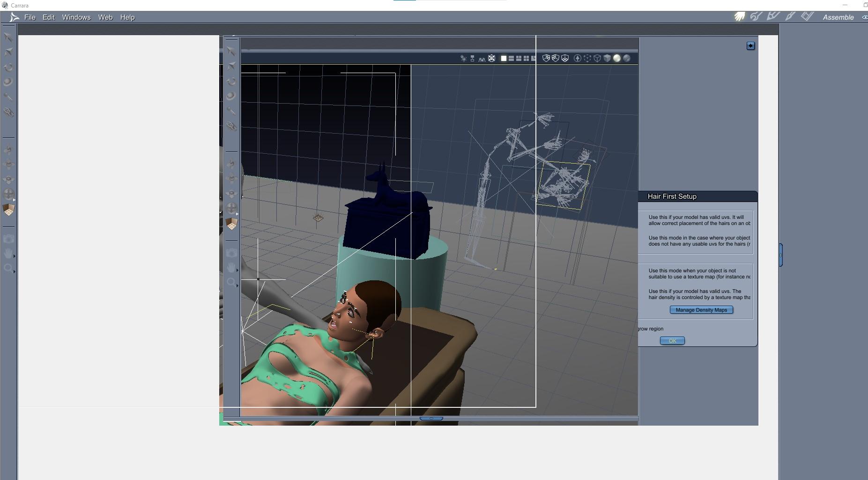Enable smooth shaded sphere display mode

617,58
